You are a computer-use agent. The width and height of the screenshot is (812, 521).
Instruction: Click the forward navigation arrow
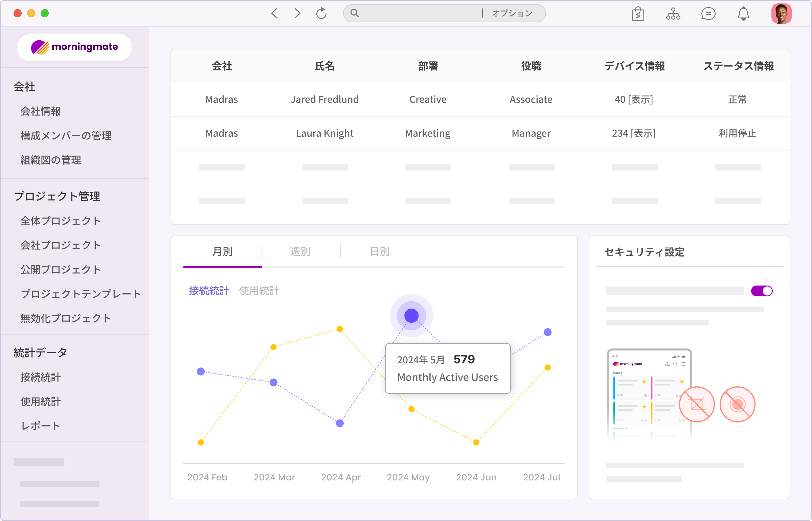click(x=297, y=14)
